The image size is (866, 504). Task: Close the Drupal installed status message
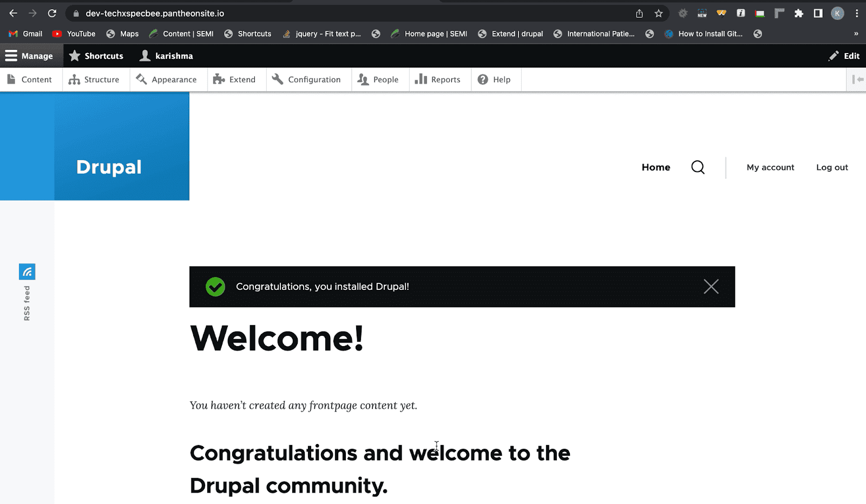point(711,286)
